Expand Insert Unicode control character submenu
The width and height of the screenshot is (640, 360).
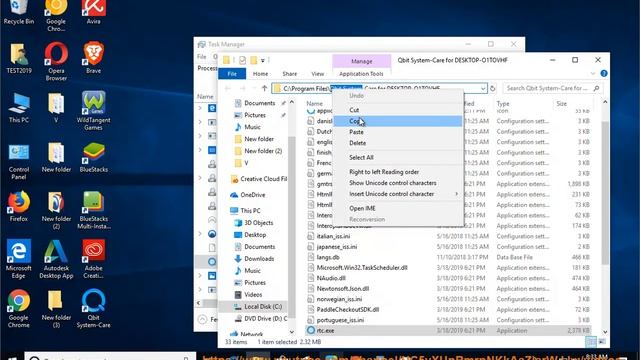[x=398, y=194]
